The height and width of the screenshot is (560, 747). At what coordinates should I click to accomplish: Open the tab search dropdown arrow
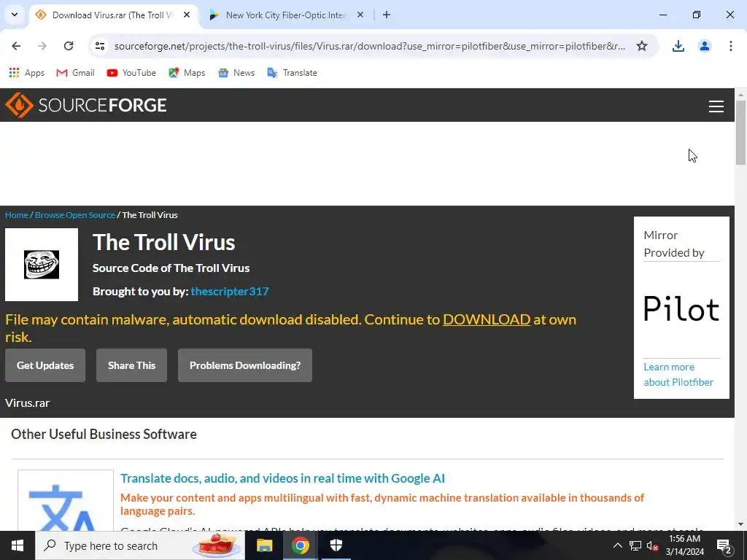15,15
